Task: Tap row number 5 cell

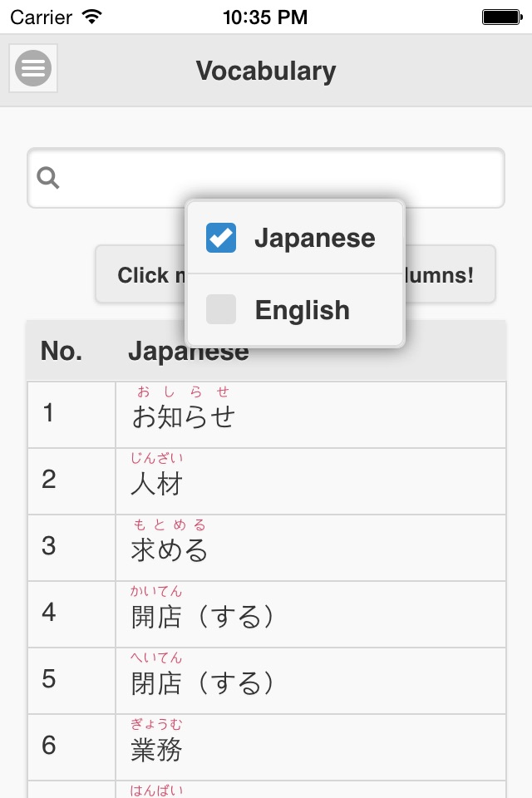Action: pos(49,679)
